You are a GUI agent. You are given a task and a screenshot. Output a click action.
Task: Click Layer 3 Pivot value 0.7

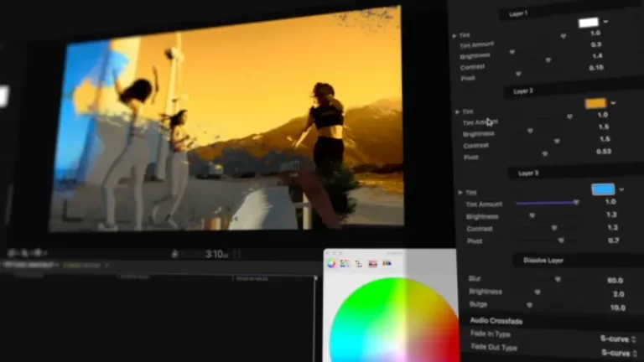pyautogui.click(x=614, y=240)
